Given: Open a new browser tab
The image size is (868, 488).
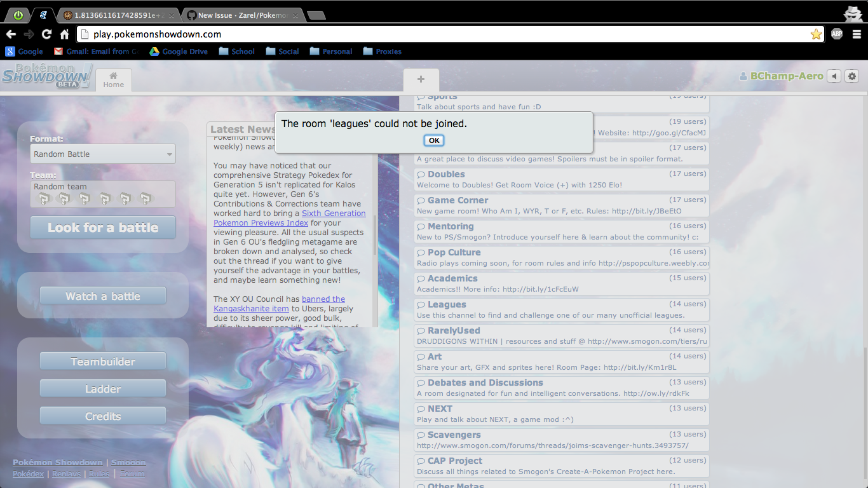Looking at the screenshot, I should (x=315, y=15).
